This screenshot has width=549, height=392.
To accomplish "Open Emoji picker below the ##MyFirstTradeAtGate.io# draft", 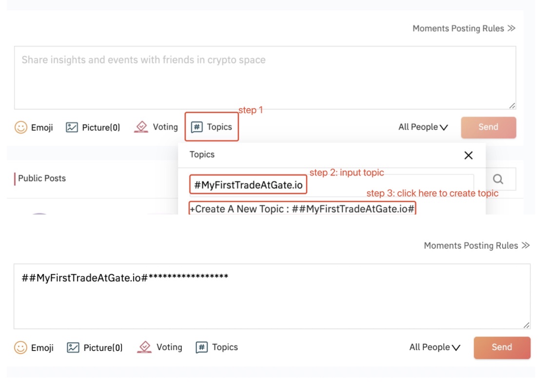I will [x=21, y=348].
